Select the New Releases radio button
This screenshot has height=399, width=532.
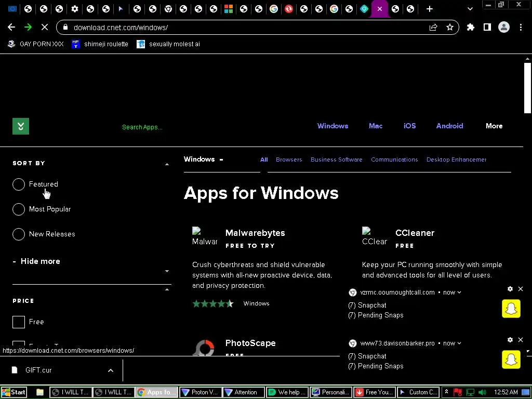click(x=19, y=234)
